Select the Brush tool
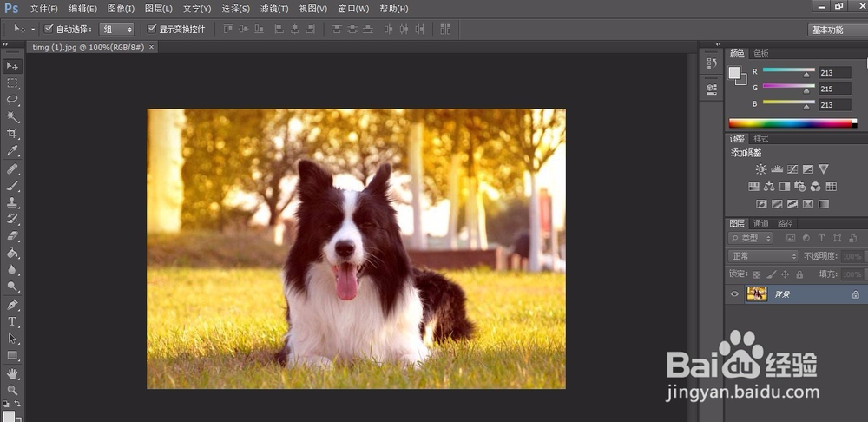The image size is (868, 422). click(12, 186)
